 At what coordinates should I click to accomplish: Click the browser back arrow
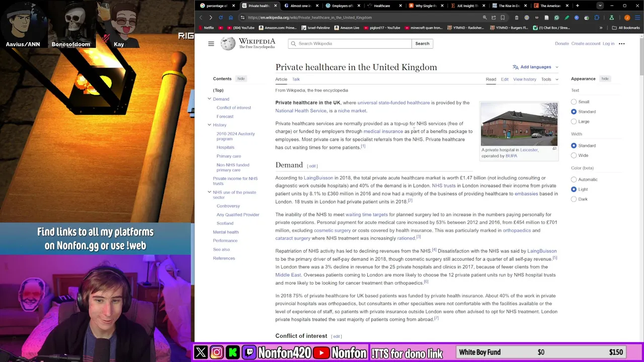click(201, 18)
